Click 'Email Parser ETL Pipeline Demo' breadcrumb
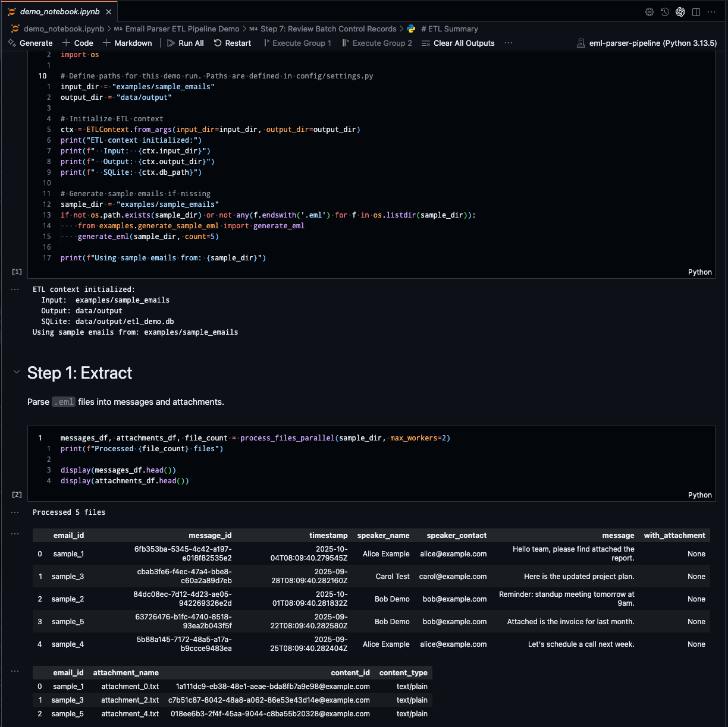The height and width of the screenshot is (727, 728). click(182, 29)
